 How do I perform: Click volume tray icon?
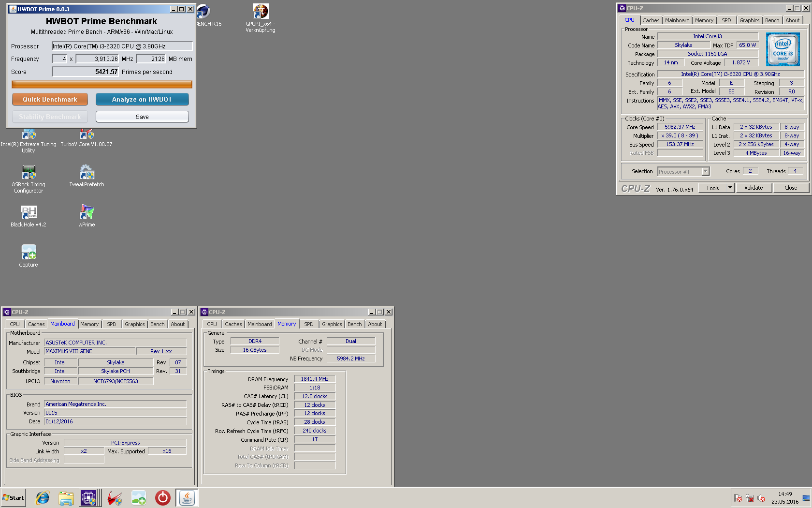(x=761, y=498)
